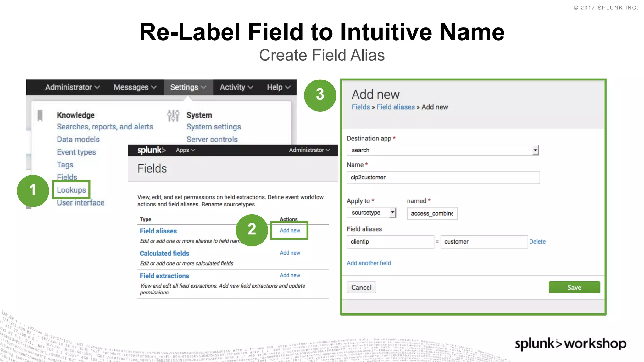Click Add new for Field aliases
The width and height of the screenshot is (644, 362).
pyautogui.click(x=290, y=230)
